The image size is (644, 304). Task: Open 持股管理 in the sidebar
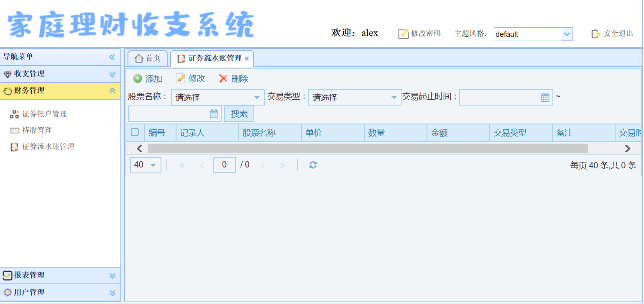[x=37, y=130]
